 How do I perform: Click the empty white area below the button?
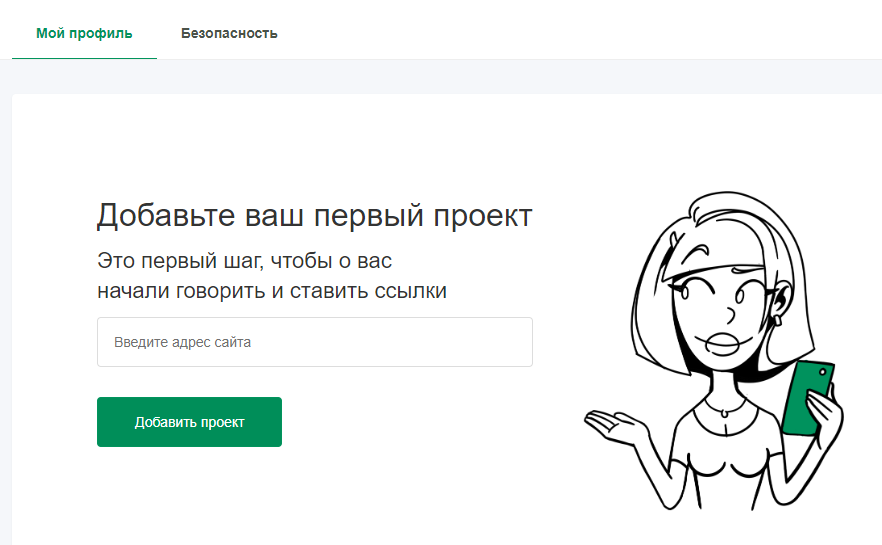point(300,500)
